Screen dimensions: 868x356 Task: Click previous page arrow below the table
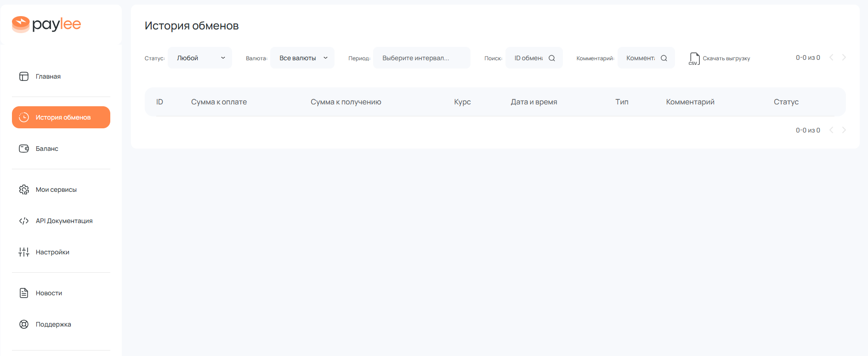[x=831, y=130]
